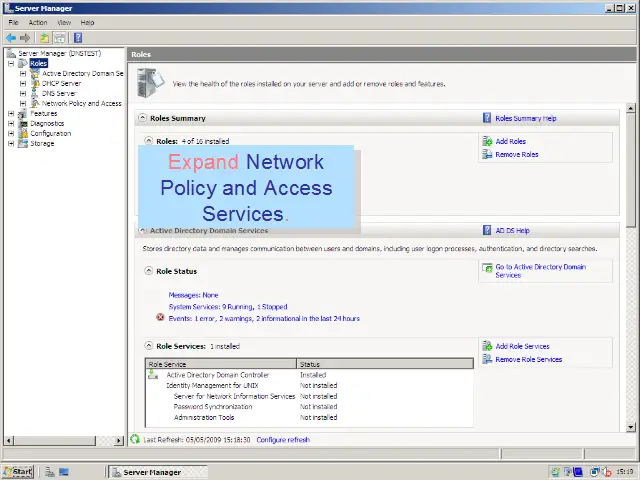Viewport: 640px width, 480px height.
Task: Expand the Features tree node
Action: (11, 113)
